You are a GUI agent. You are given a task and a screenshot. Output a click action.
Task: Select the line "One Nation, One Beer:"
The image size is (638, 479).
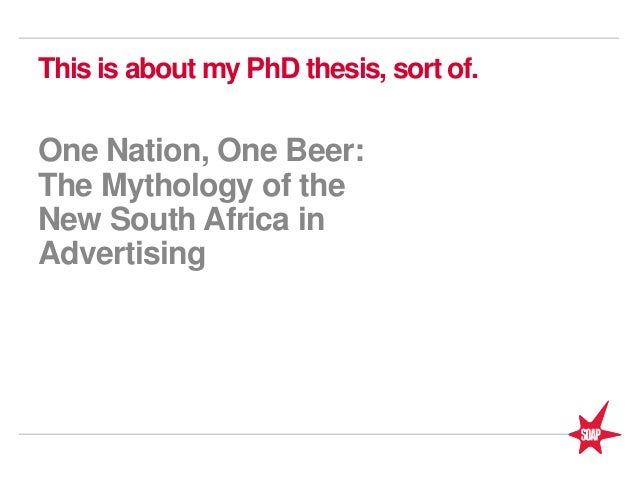tap(201, 154)
